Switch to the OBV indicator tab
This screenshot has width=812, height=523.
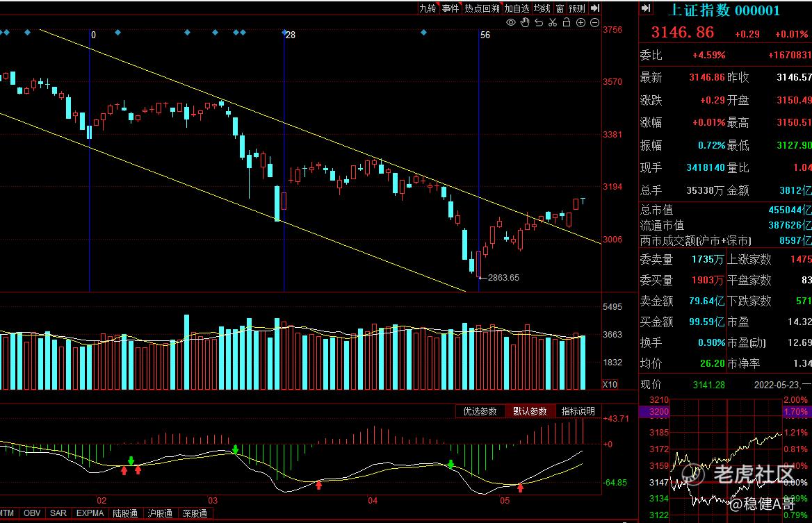click(32, 513)
